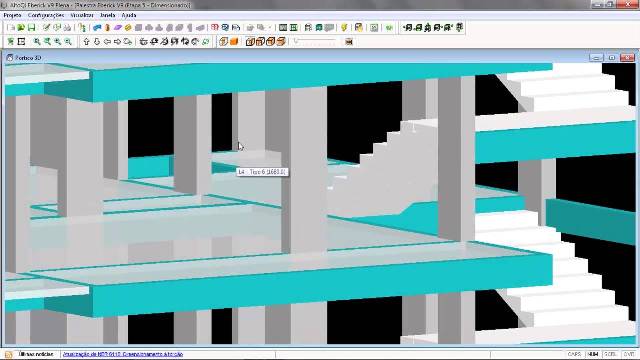Open the small dropdown arrow in top toolbar
This screenshot has height=360, width=640.
270,28
